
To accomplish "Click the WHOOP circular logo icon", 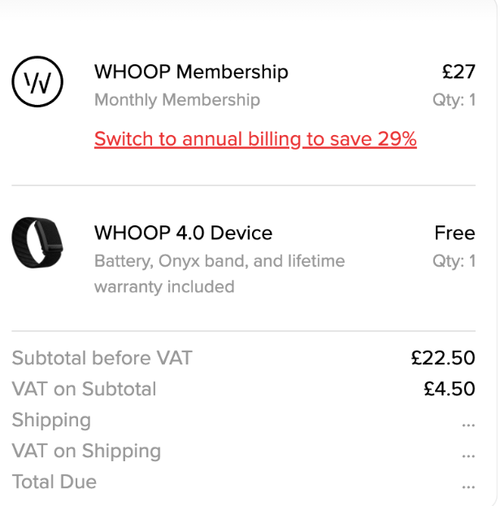I will point(37,81).
